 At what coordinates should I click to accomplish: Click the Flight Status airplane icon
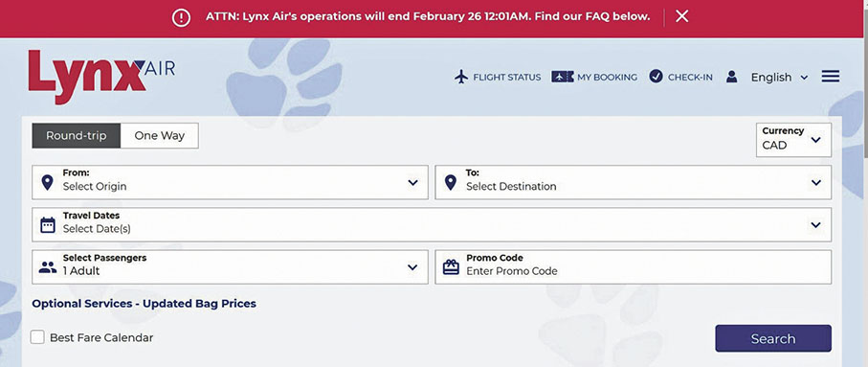click(x=461, y=77)
